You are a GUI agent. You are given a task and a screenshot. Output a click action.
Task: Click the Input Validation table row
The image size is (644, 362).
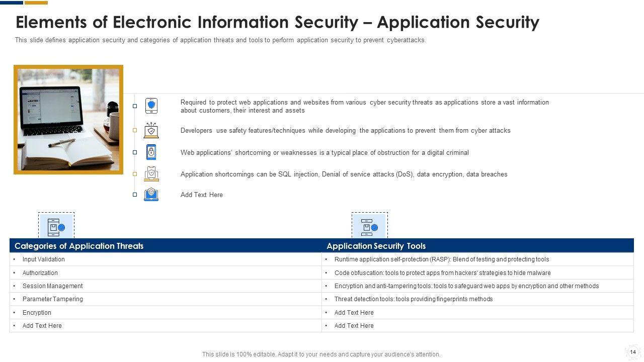coord(43,259)
